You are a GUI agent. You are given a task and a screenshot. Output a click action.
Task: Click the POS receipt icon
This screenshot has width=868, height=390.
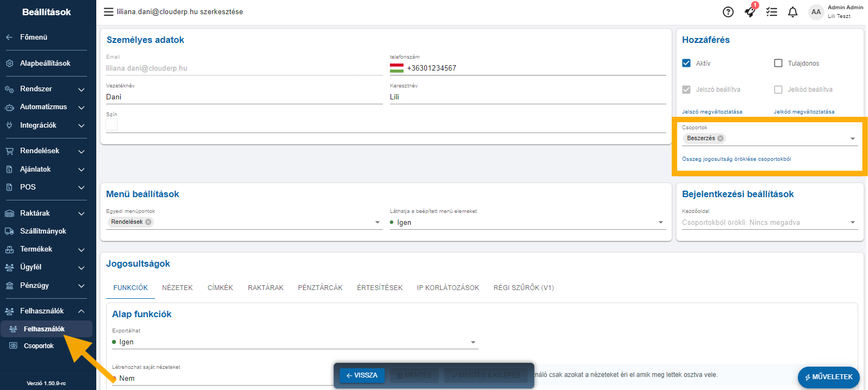tap(9, 187)
